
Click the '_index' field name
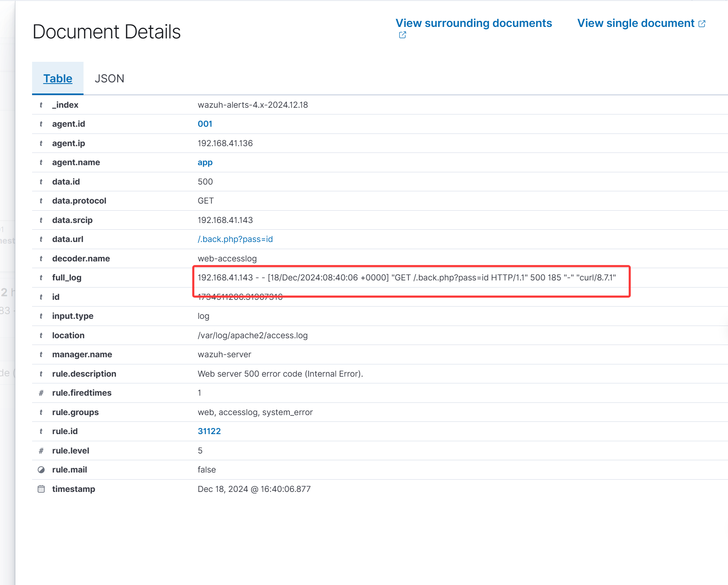(65, 105)
